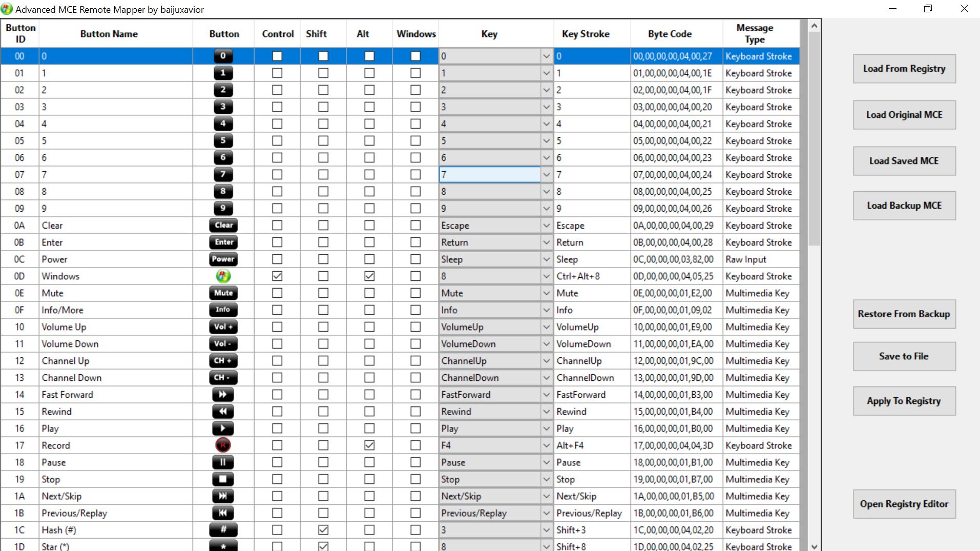Open the Key dropdown showing Sleep
Screen dimensions: 980x551
pos(546,259)
